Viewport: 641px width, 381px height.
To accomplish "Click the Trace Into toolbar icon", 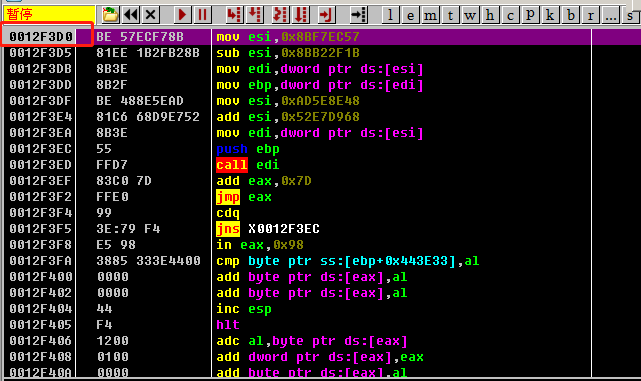I will coord(280,15).
